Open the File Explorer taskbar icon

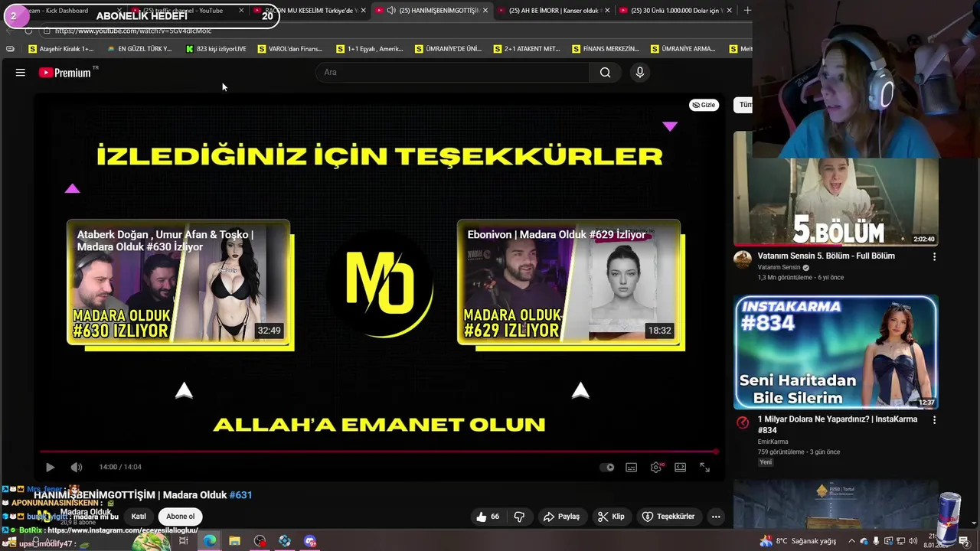234,541
